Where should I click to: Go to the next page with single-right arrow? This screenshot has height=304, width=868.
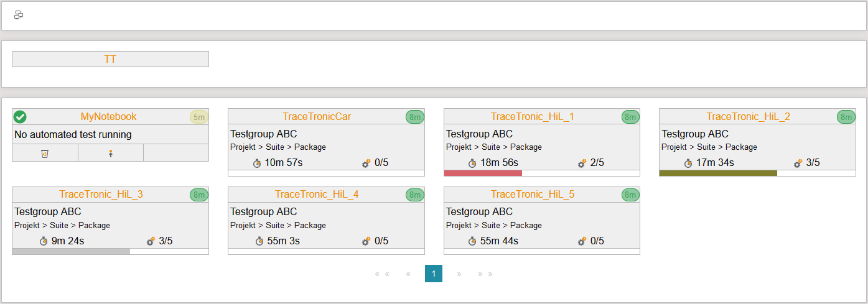(459, 274)
